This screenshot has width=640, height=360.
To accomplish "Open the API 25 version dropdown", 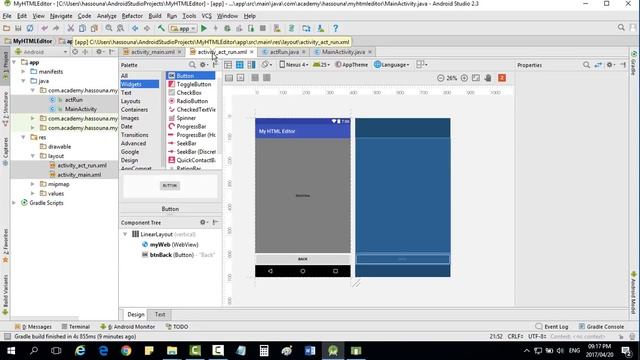I will pyautogui.click(x=322, y=64).
